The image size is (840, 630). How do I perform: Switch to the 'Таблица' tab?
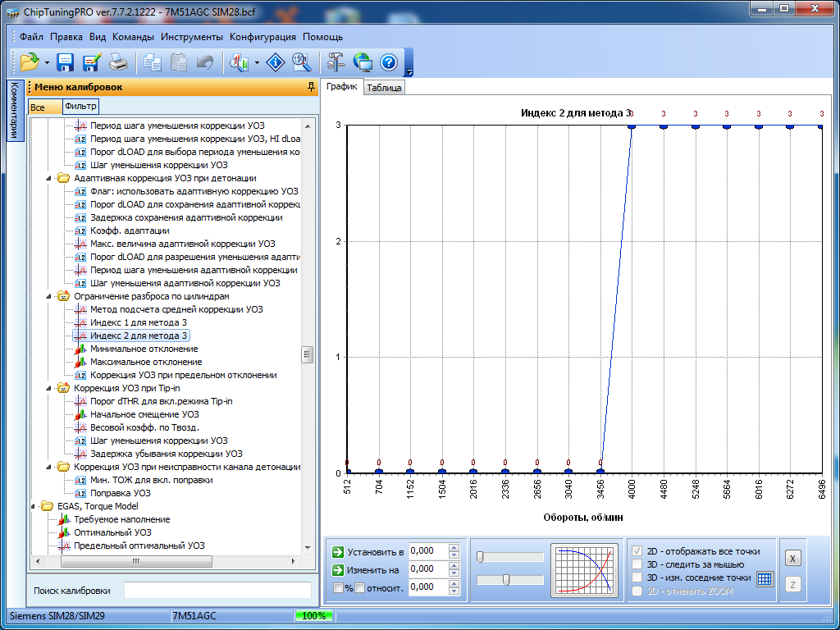click(384, 88)
